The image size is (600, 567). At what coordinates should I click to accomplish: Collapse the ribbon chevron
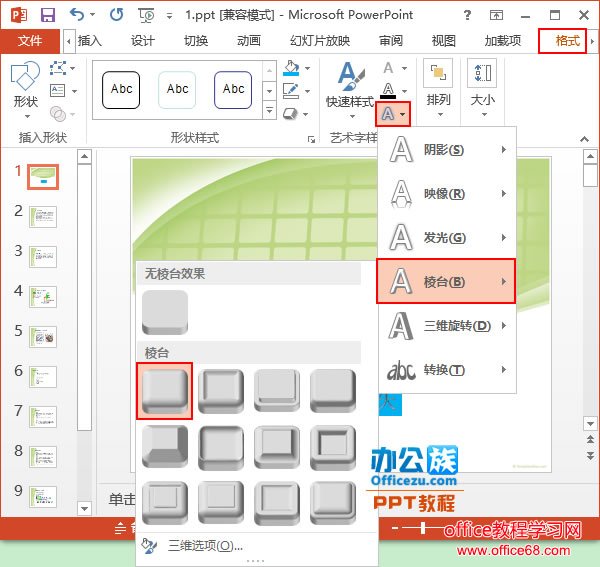[584, 139]
